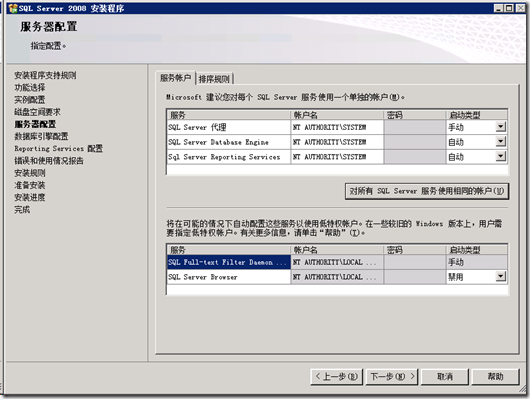Viewport: 530px width, 399px height.
Task: Open startup type dropdown for SQL Server 代理
Action: [501, 127]
